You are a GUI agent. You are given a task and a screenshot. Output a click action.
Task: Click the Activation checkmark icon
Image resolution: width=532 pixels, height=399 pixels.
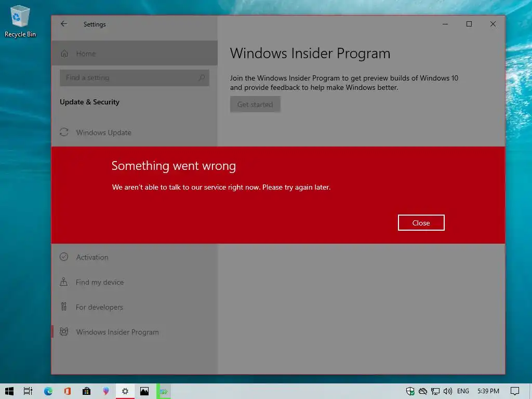click(x=64, y=257)
